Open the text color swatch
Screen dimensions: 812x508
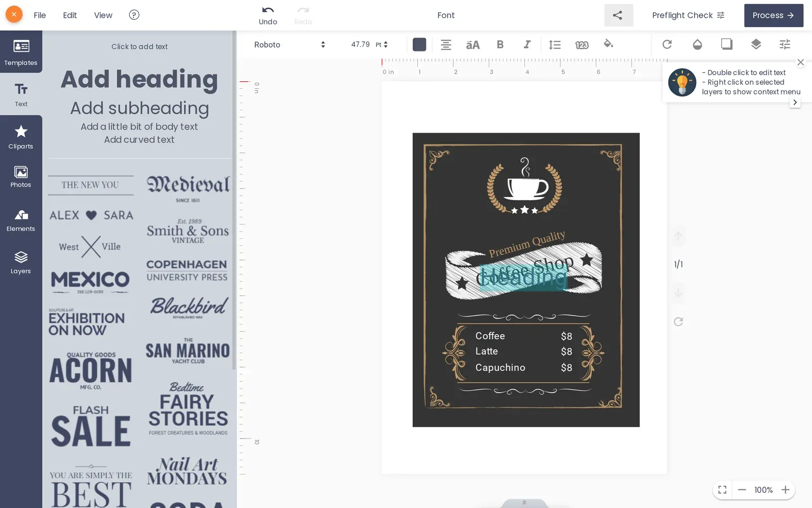419,45
